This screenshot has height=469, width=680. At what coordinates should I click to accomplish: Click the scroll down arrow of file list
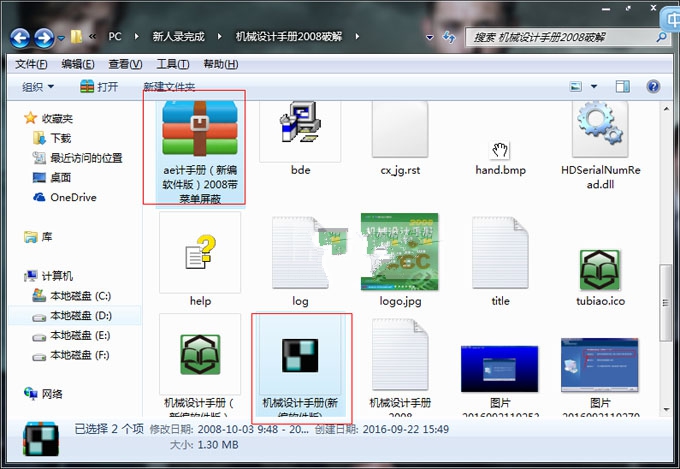coord(666,409)
